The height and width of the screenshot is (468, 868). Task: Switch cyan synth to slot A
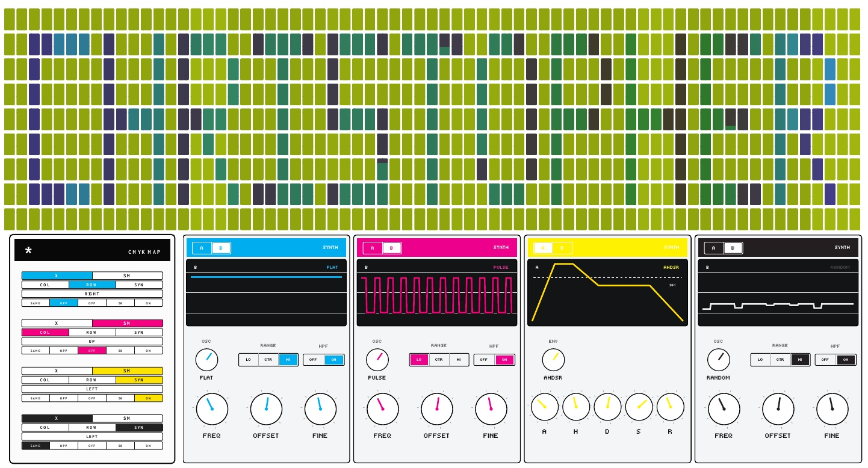click(x=202, y=248)
